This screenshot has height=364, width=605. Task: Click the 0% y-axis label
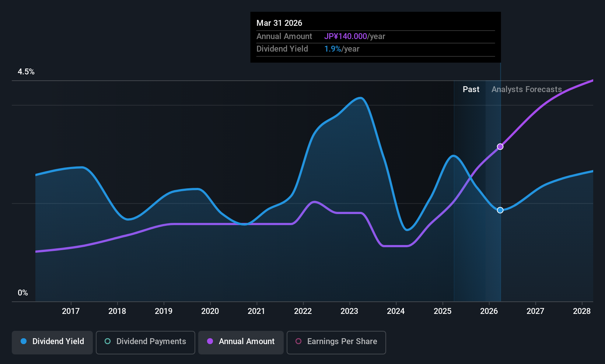point(23,293)
